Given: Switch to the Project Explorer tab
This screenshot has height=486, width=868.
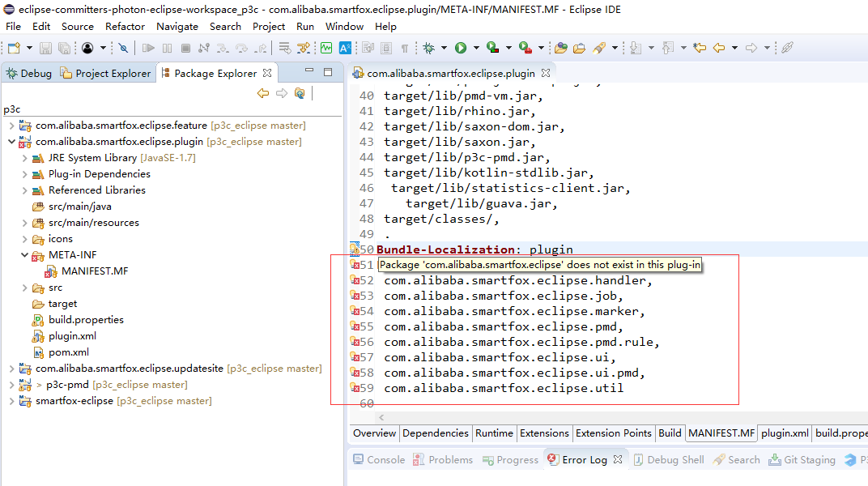Looking at the screenshot, I should (105, 73).
